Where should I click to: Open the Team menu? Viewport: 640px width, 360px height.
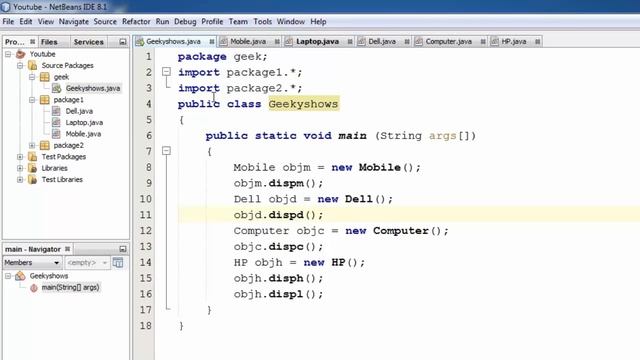pyautogui.click(x=238, y=22)
